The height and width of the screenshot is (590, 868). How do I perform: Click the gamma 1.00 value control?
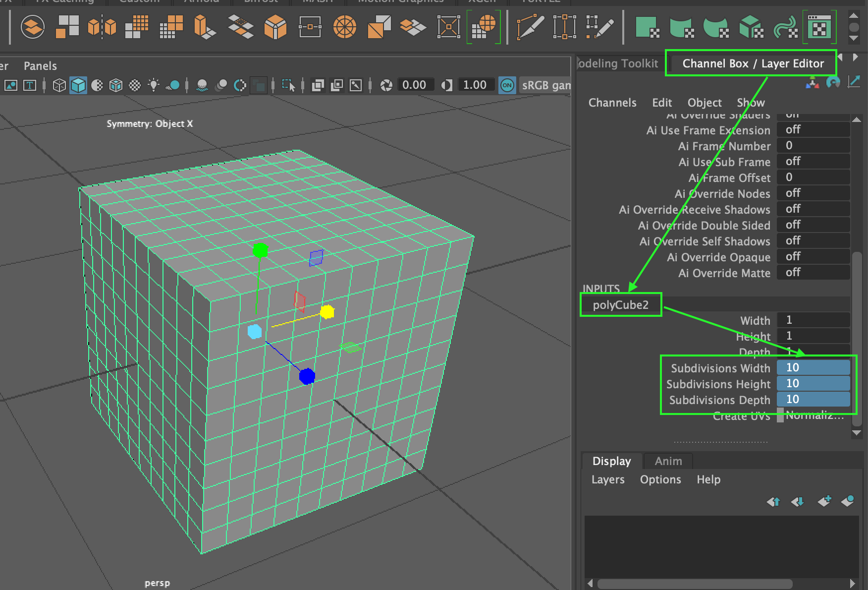476,85
